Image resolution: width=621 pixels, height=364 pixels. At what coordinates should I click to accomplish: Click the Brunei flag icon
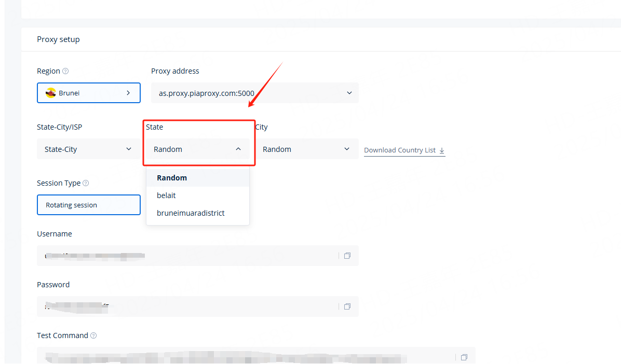click(51, 93)
